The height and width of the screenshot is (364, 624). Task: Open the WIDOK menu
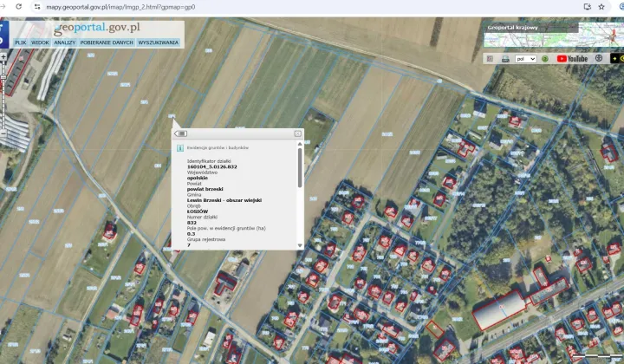click(x=40, y=42)
